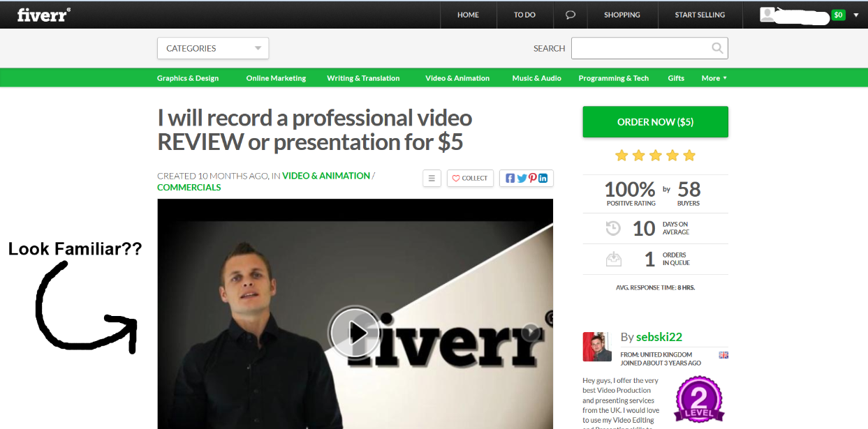The width and height of the screenshot is (868, 429).
Task: Open the CATEGORIES dropdown
Action: pos(212,47)
